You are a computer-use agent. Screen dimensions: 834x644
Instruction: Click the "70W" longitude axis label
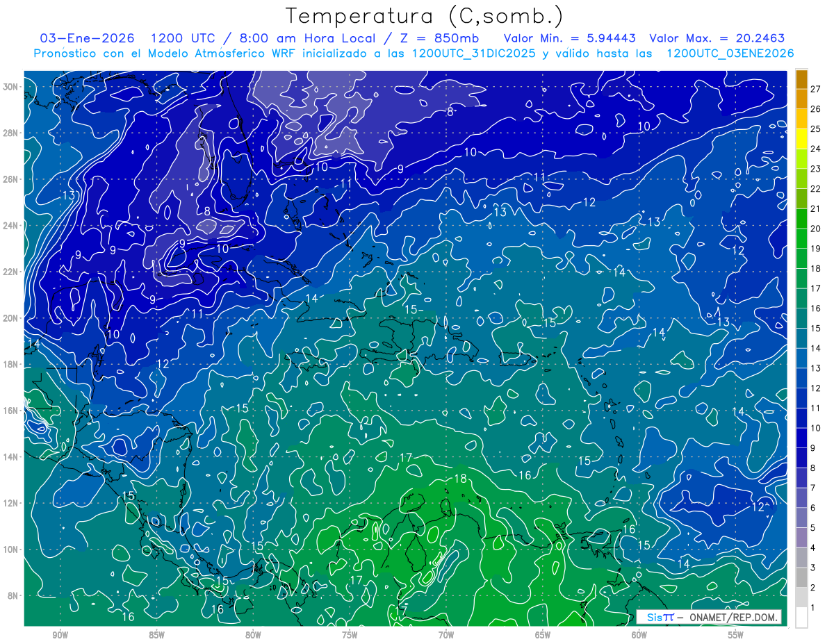[446, 635]
